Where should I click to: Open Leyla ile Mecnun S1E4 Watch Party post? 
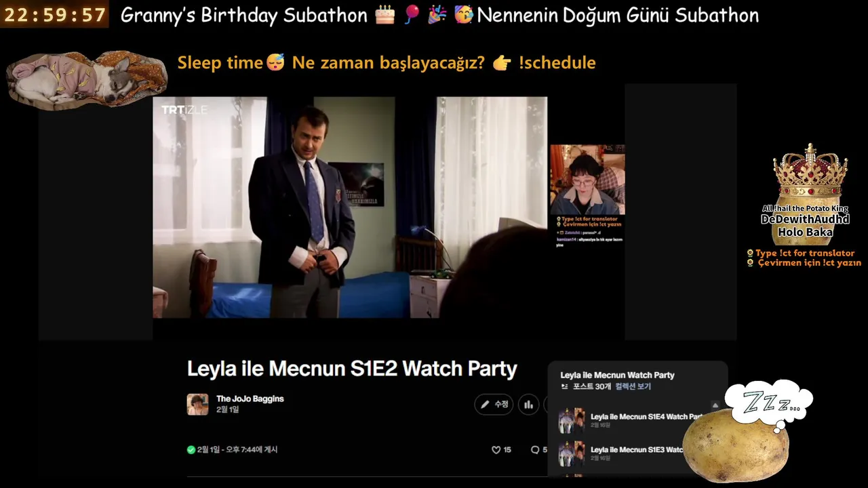[x=646, y=417]
